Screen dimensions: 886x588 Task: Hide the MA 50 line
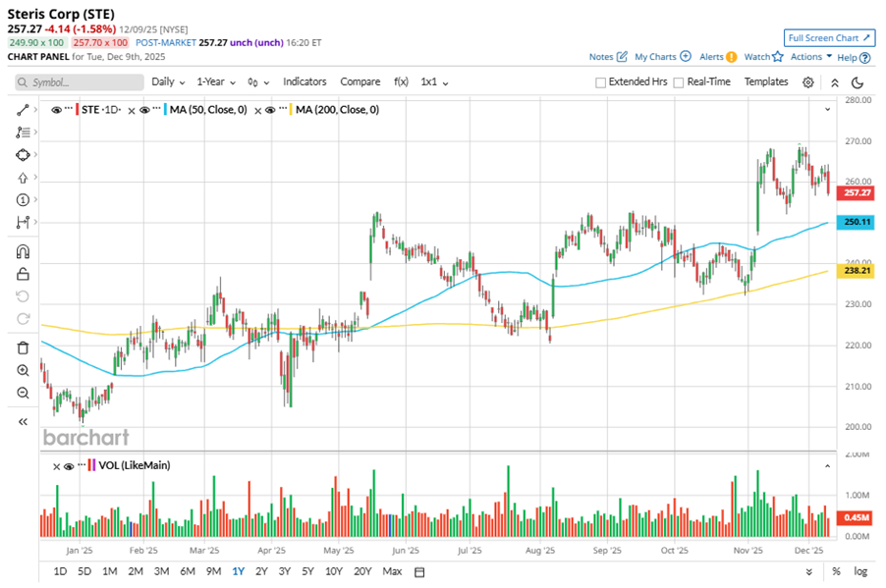coord(144,110)
